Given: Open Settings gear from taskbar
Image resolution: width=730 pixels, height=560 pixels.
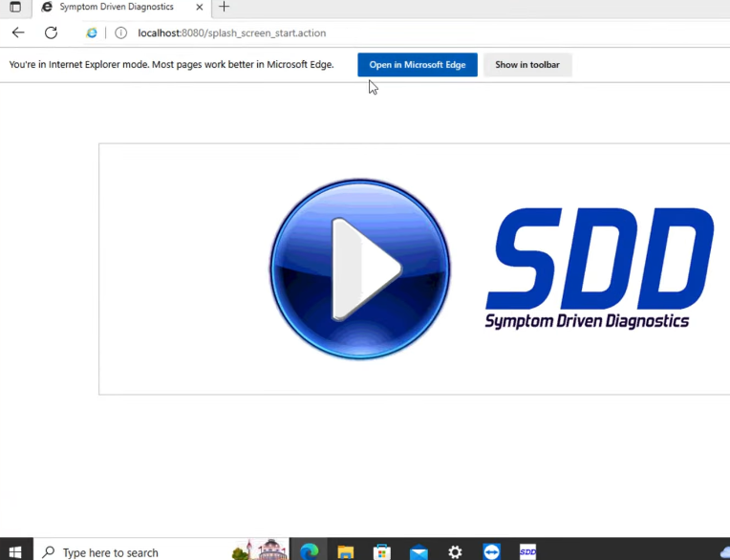Looking at the screenshot, I should point(455,552).
